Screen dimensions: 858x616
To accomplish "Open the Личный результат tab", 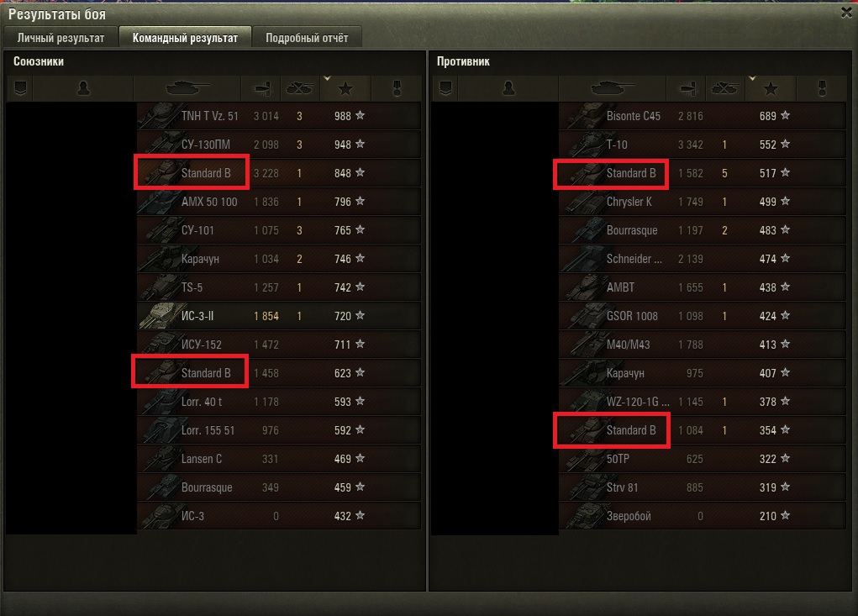I will tap(61, 38).
